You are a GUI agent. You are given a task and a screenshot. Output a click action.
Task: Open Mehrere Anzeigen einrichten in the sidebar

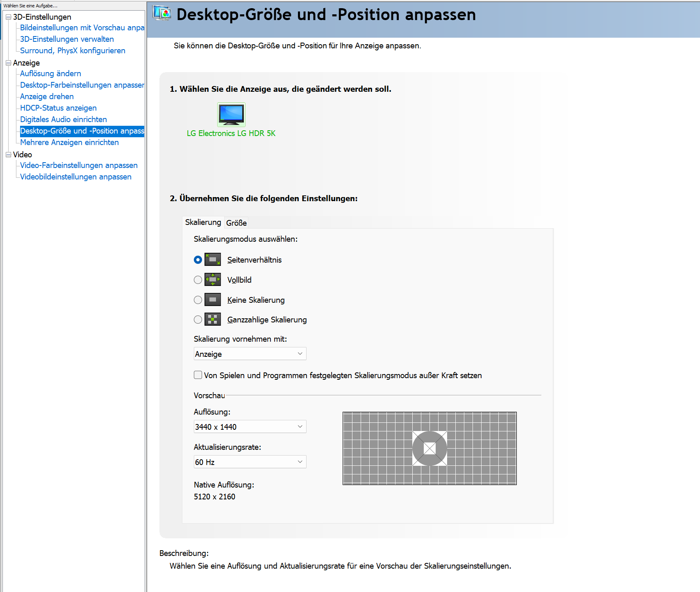click(69, 143)
